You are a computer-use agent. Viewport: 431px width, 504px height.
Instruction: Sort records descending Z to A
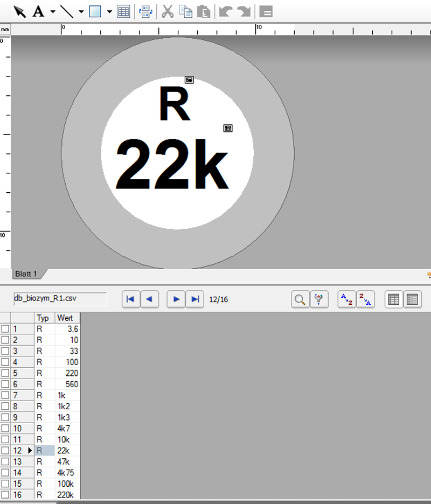tap(365, 299)
